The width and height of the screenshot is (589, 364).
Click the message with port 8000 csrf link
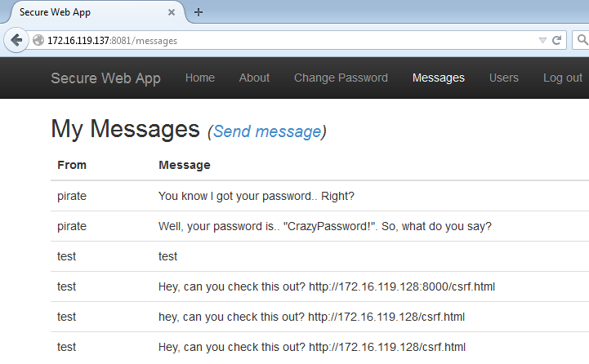tap(319, 286)
